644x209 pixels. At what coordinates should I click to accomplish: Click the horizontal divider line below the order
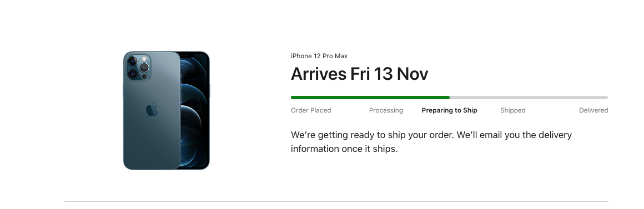coord(336,202)
